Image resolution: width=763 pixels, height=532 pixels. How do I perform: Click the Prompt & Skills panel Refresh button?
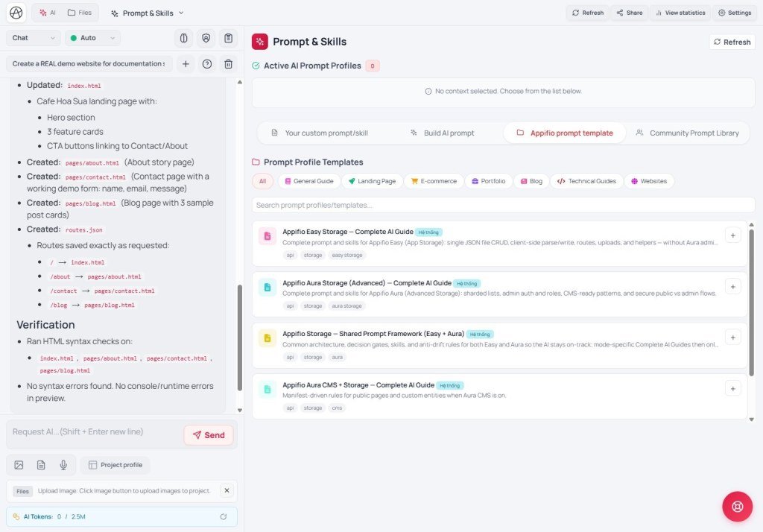[x=732, y=42]
